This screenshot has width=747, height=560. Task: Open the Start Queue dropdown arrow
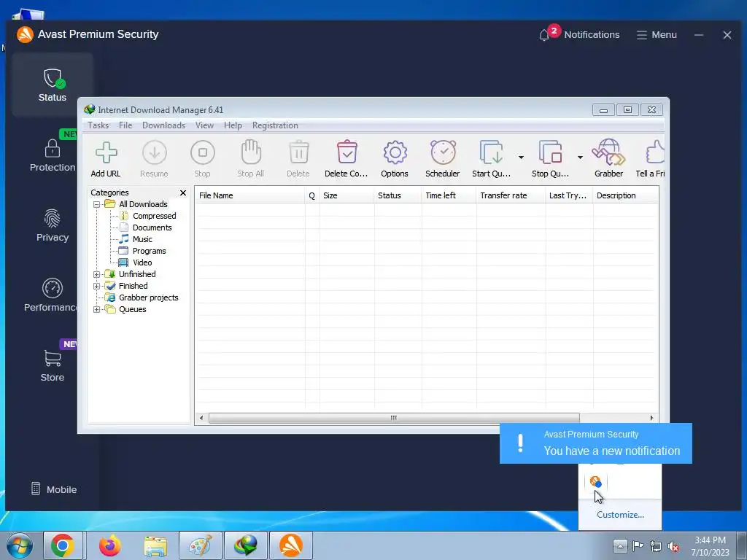point(521,157)
